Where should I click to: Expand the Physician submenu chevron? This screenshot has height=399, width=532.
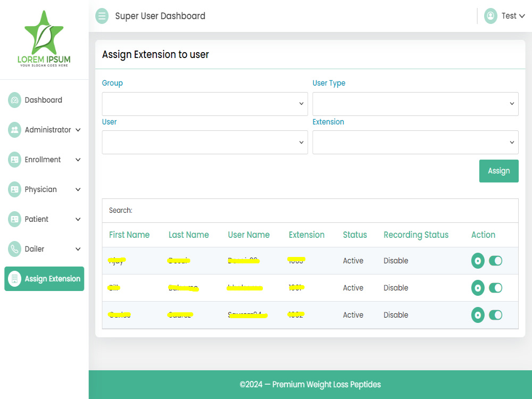click(x=78, y=189)
